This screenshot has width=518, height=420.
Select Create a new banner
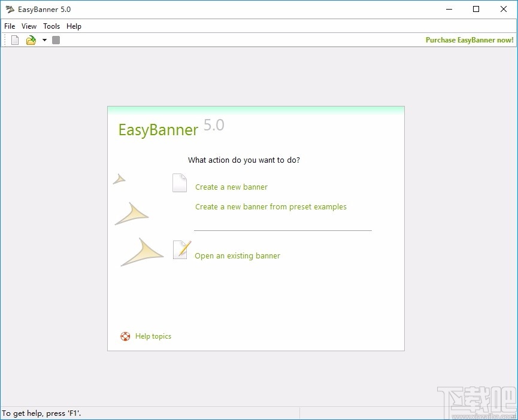pyautogui.click(x=231, y=187)
